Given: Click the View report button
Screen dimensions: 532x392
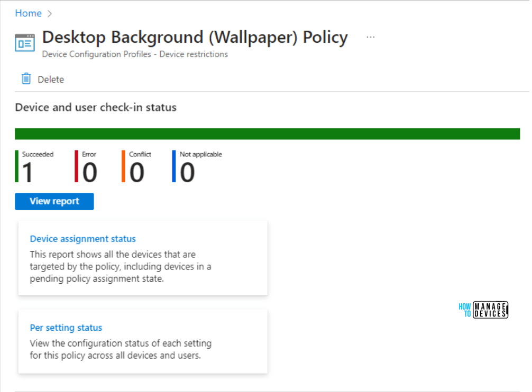Looking at the screenshot, I should [54, 201].
